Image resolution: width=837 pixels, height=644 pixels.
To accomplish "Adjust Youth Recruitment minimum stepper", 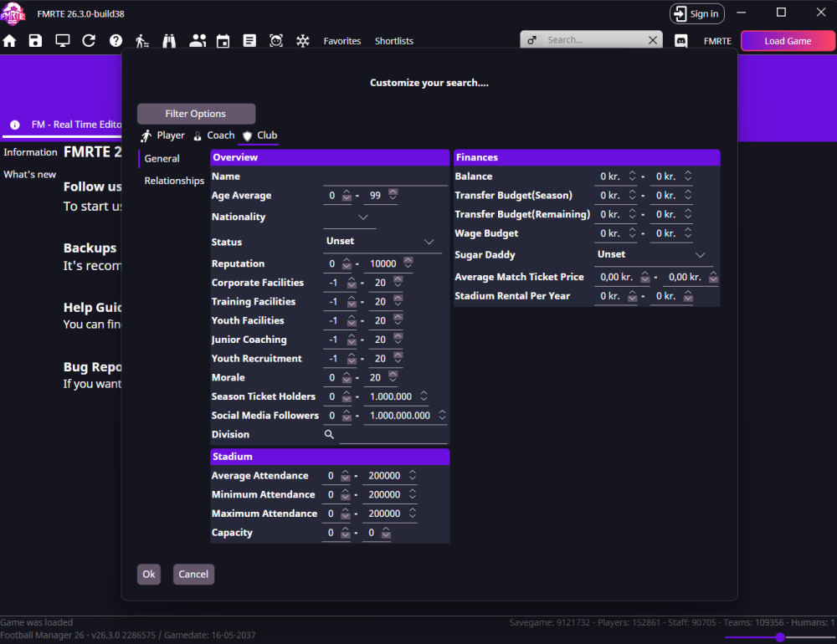I will 352,358.
